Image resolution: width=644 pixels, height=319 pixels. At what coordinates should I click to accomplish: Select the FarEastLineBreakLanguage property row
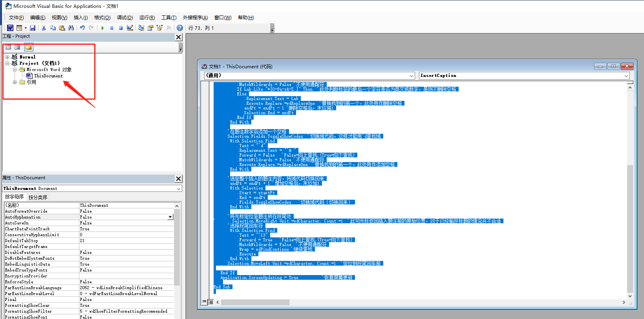coord(89,288)
